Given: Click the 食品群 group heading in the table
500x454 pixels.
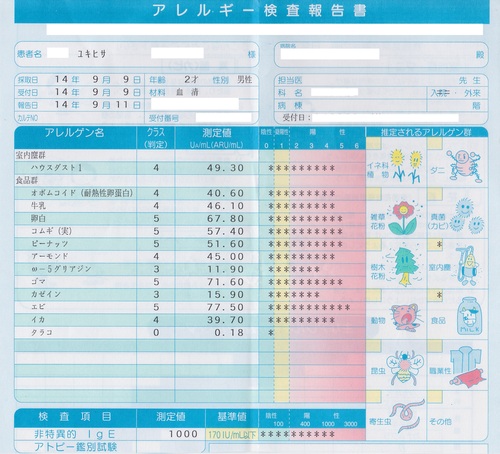Looking at the screenshot, I should (27, 180).
